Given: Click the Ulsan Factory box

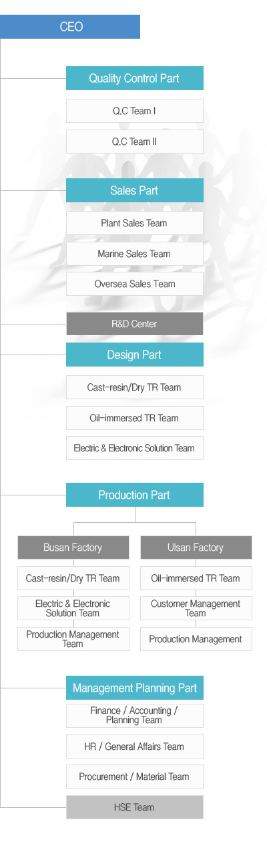Looking at the screenshot, I should coord(196,548).
